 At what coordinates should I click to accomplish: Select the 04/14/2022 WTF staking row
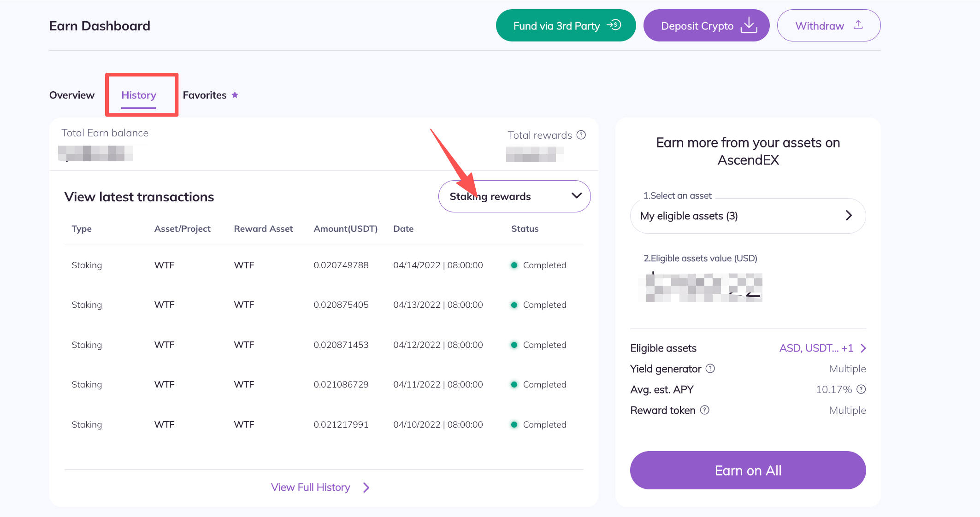pyautogui.click(x=323, y=265)
